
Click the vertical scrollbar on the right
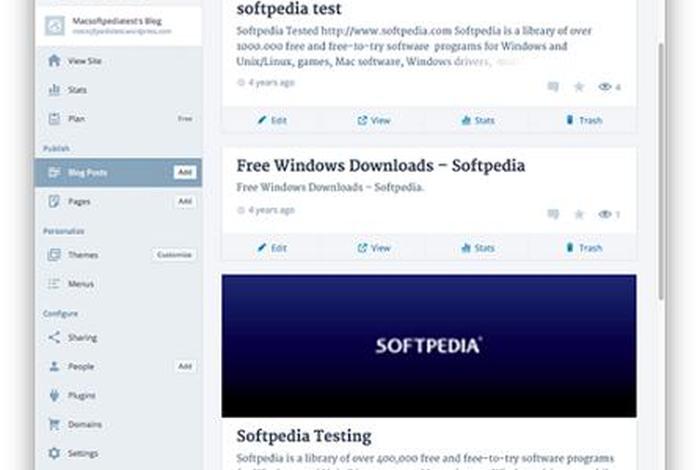click(661, 172)
